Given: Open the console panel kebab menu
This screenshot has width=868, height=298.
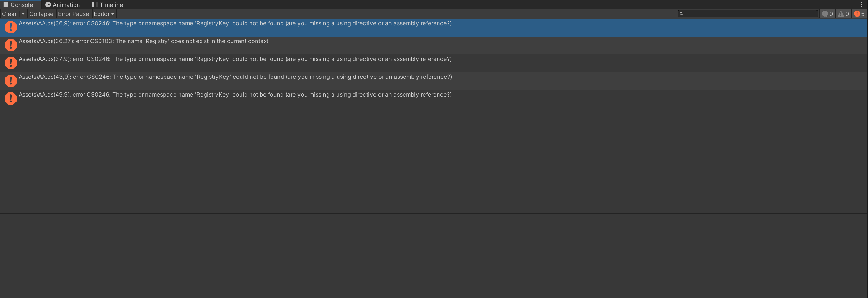Looking at the screenshot, I should 861,4.
